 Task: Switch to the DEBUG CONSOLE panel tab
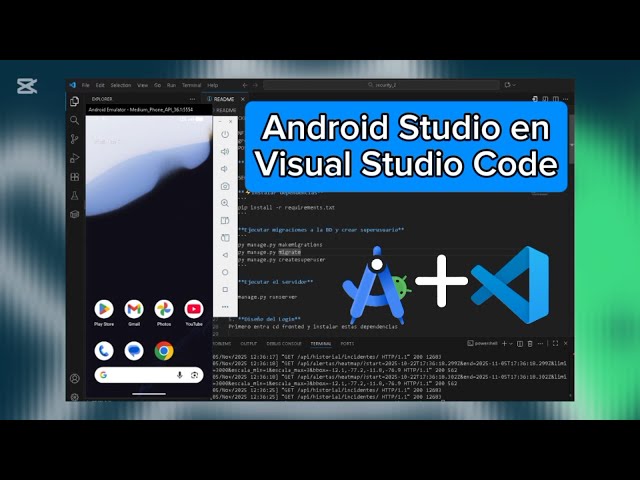click(284, 344)
